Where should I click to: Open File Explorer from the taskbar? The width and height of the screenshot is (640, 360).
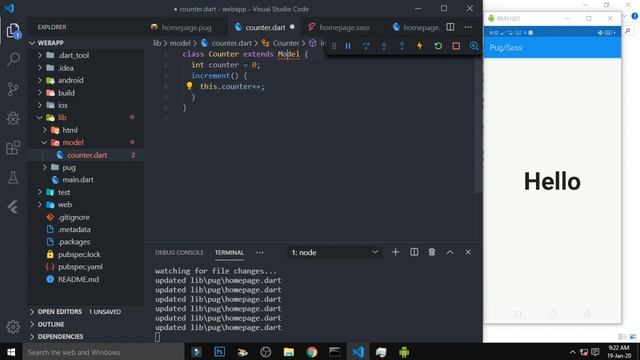click(x=289, y=352)
